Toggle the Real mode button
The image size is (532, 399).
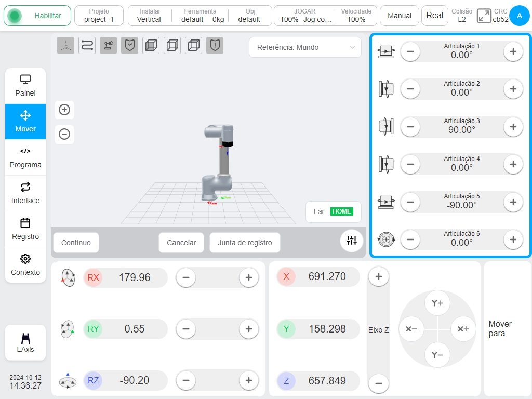point(434,16)
